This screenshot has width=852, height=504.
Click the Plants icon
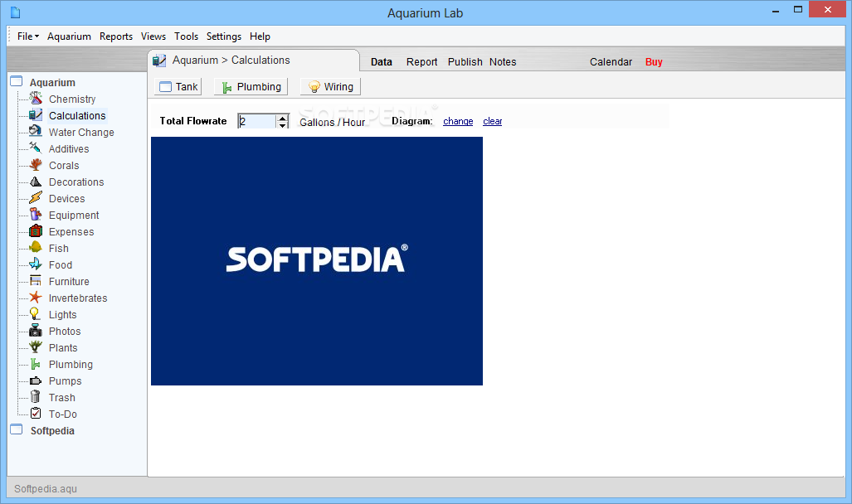coord(36,347)
